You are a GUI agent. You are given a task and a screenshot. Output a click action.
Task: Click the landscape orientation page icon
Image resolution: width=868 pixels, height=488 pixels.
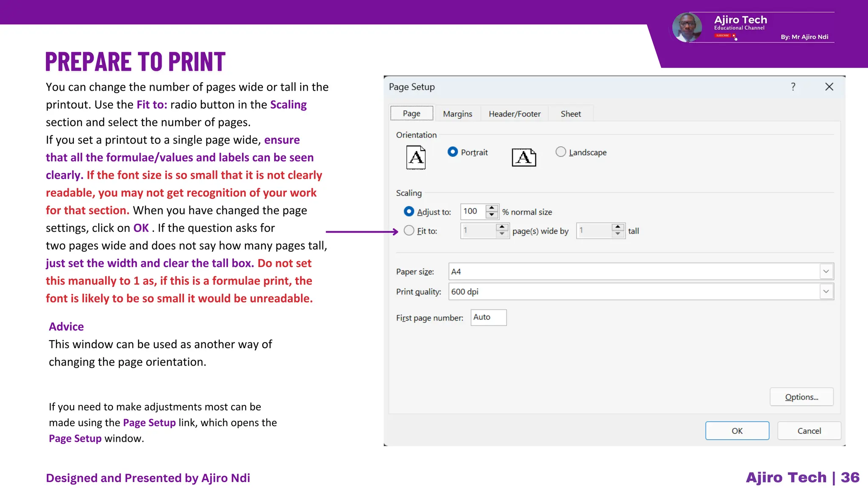[x=524, y=157]
